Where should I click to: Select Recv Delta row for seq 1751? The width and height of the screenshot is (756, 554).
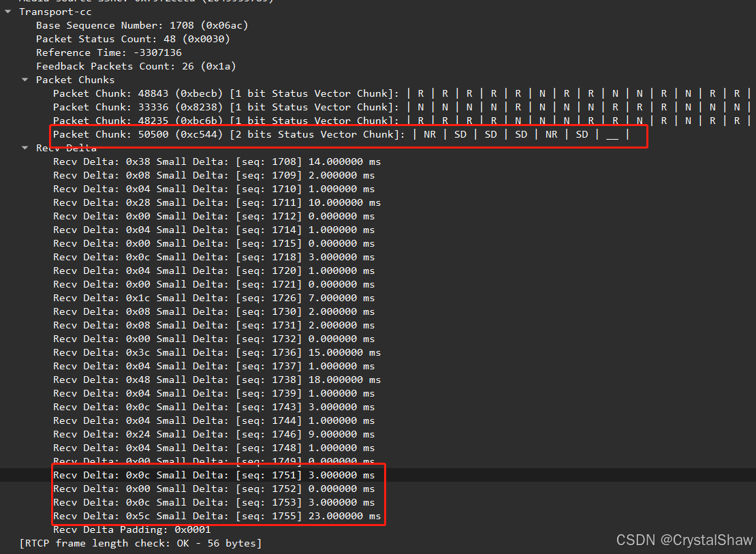(214, 475)
